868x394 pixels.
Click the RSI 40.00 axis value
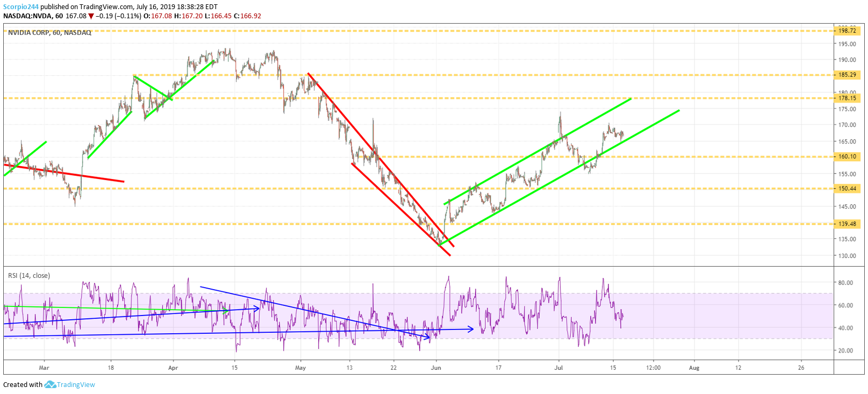point(845,328)
